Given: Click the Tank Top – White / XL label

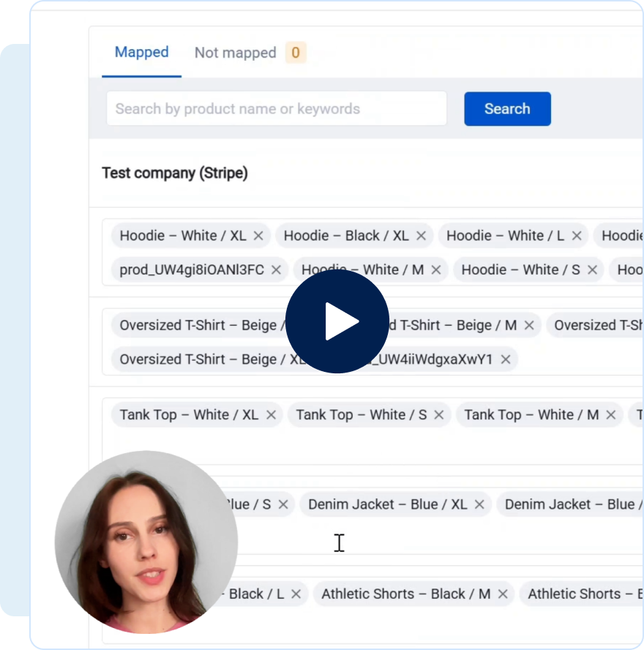Looking at the screenshot, I should [x=189, y=414].
